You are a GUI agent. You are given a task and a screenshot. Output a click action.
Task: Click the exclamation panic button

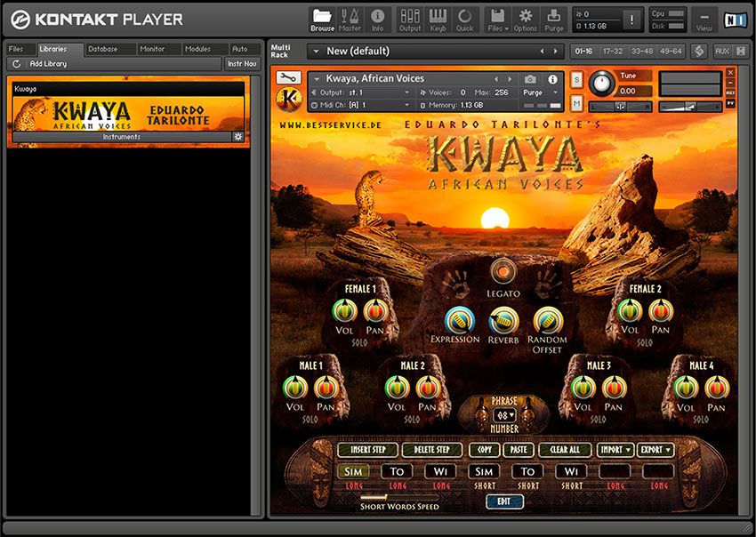[x=631, y=20]
